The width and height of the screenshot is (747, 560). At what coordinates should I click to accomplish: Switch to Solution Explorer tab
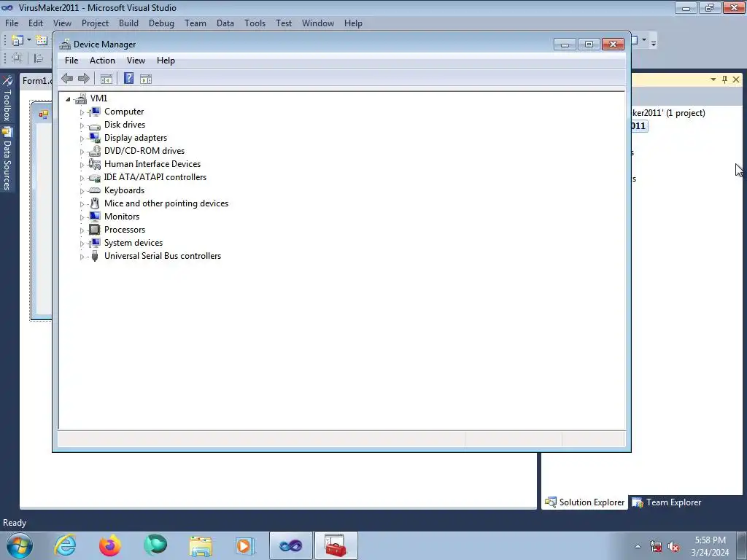584,502
